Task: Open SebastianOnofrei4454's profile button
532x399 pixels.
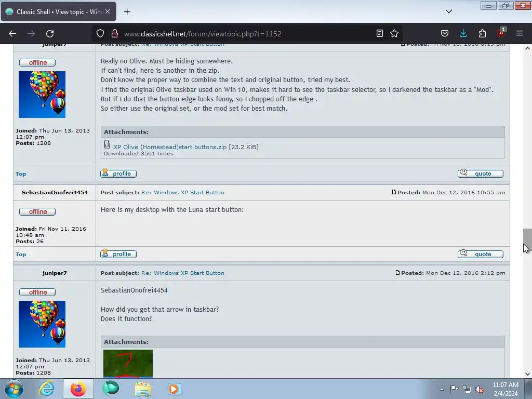Action: pos(118,254)
